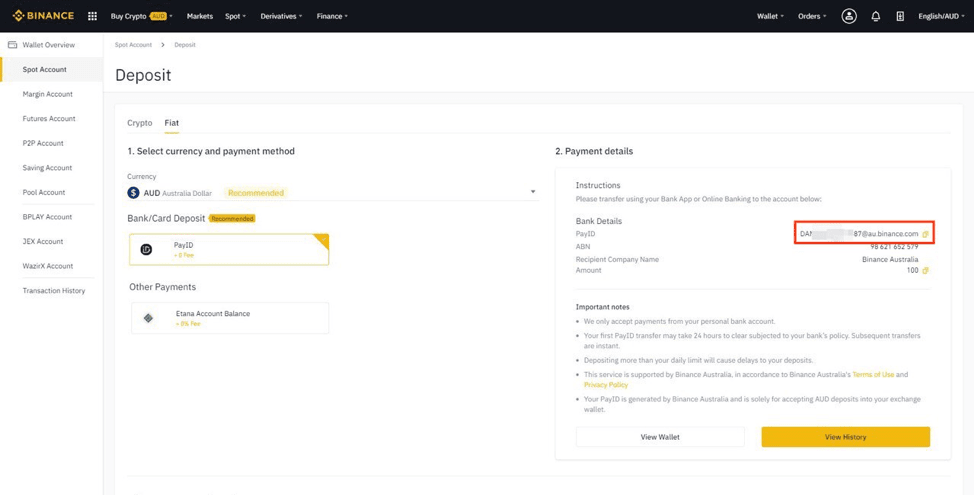Image resolution: width=974 pixels, height=495 pixels.
Task: Click the Deposit breadcrumb text
Action: click(x=184, y=45)
